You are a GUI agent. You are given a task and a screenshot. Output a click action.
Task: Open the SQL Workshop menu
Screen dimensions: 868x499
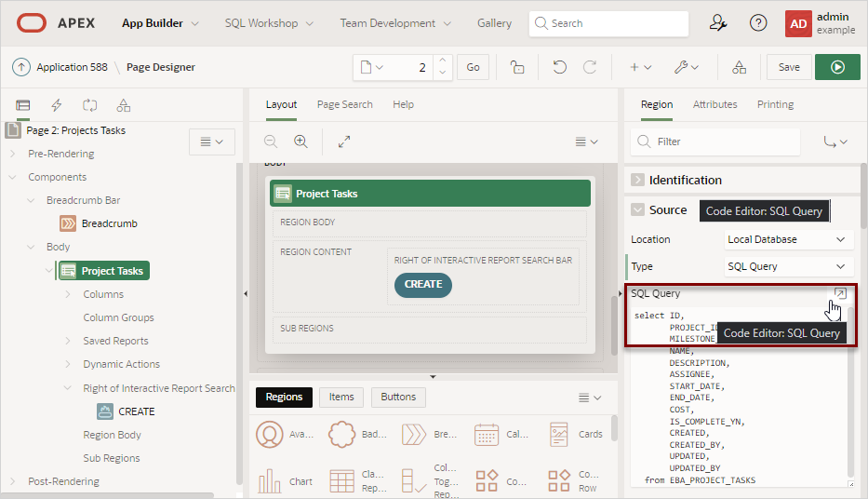pyautogui.click(x=269, y=23)
